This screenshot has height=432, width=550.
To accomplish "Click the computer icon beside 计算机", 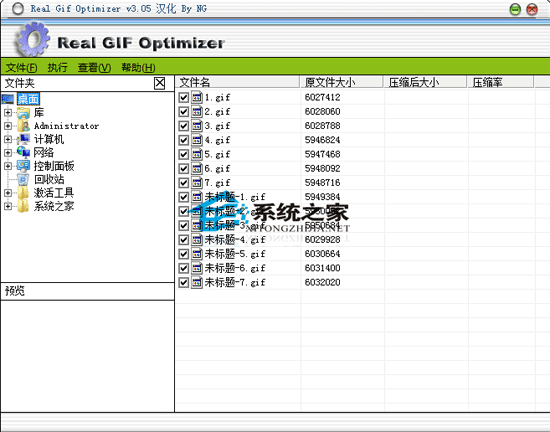I will click(x=23, y=139).
